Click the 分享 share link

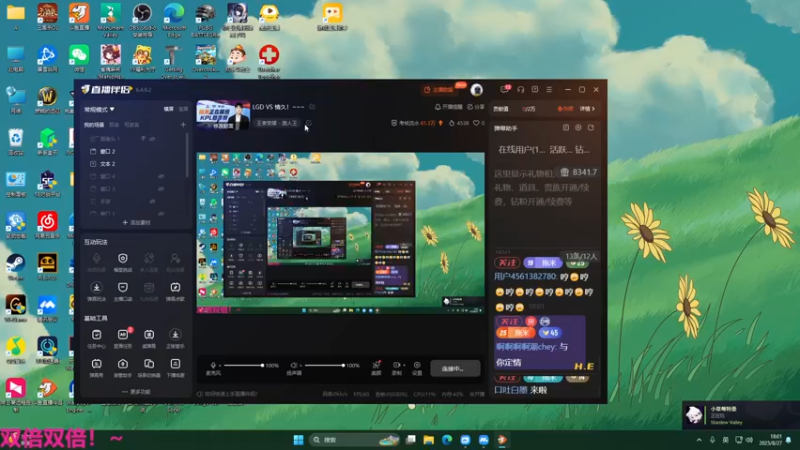pyautogui.click(x=476, y=107)
